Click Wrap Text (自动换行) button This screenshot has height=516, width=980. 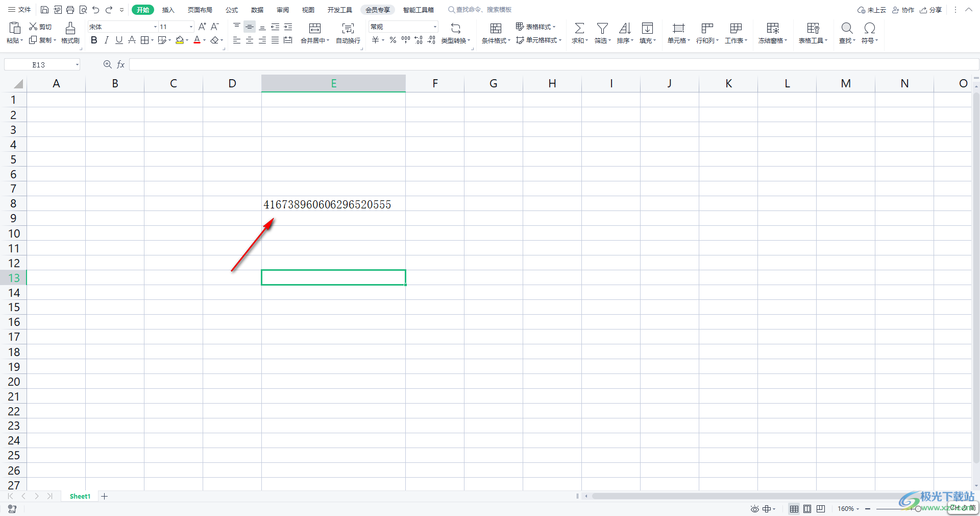click(x=348, y=33)
